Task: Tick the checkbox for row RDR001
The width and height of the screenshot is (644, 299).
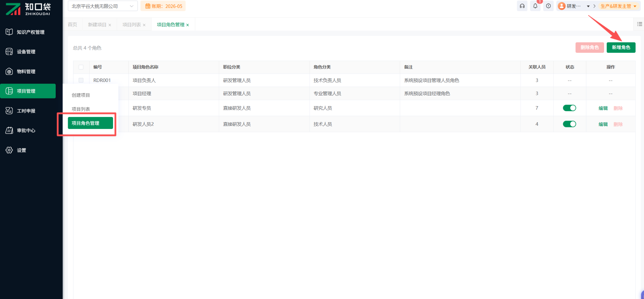Action: coord(81,80)
